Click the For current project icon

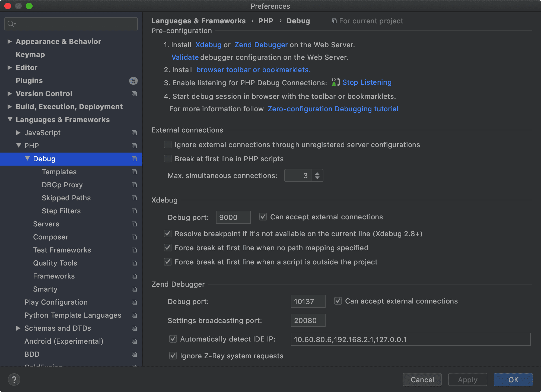[334, 21]
